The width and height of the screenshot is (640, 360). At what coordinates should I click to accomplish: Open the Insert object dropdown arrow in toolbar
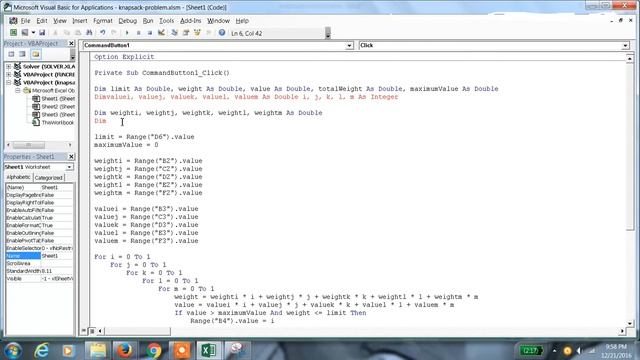click(x=33, y=33)
